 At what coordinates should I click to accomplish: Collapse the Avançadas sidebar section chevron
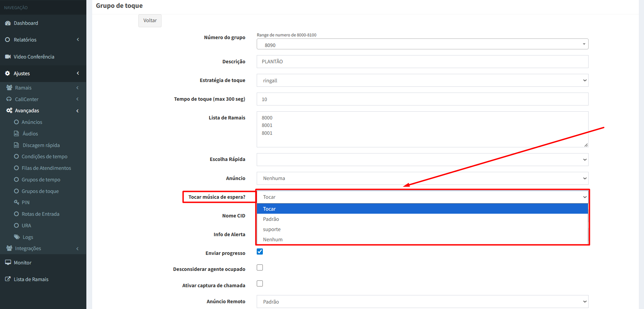78,111
